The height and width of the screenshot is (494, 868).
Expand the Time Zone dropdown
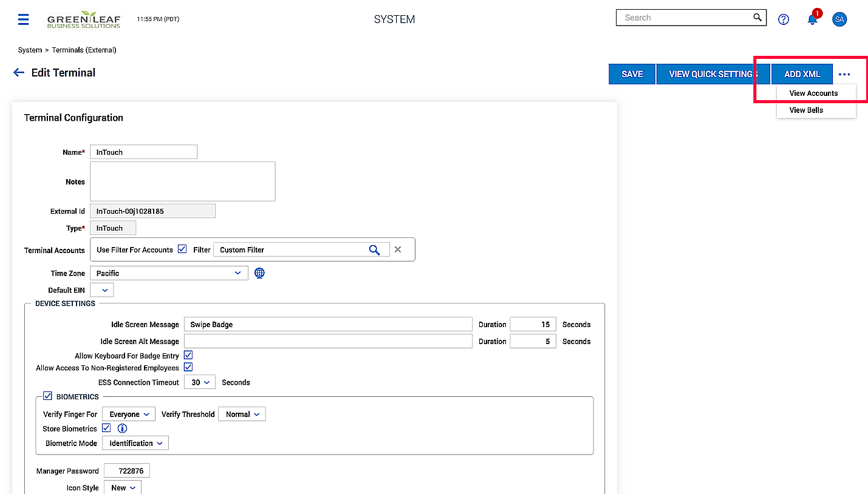[169, 273]
